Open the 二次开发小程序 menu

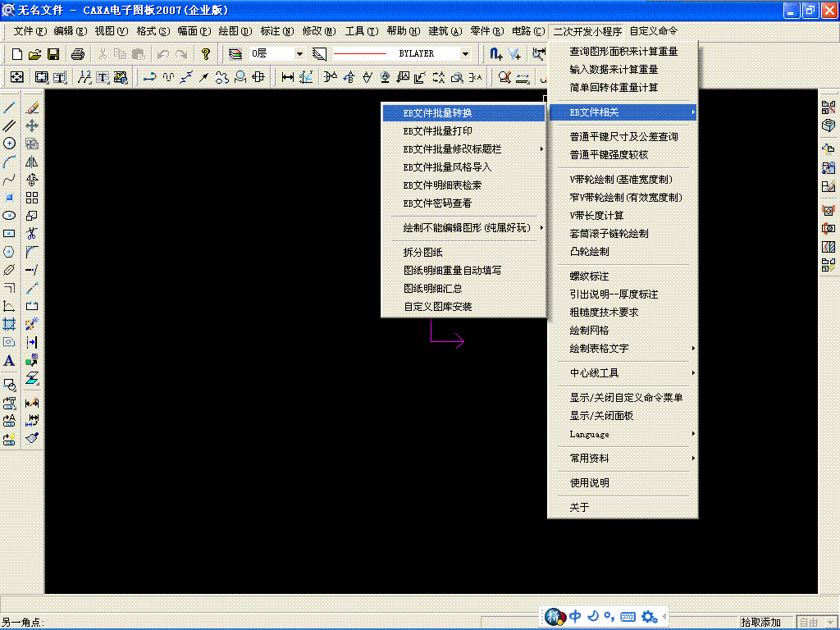click(587, 32)
